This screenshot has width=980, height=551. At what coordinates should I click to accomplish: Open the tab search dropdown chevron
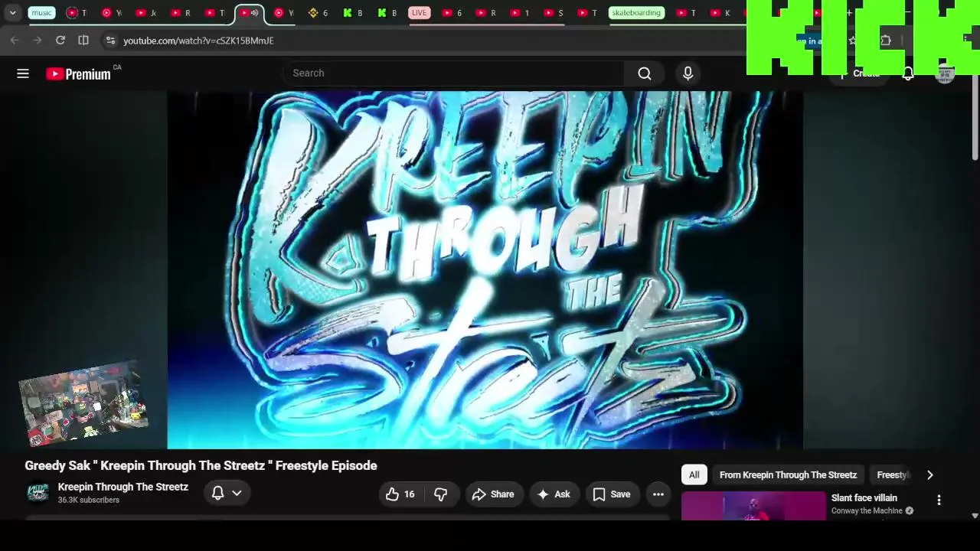pyautogui.click(x=13, y=13)
